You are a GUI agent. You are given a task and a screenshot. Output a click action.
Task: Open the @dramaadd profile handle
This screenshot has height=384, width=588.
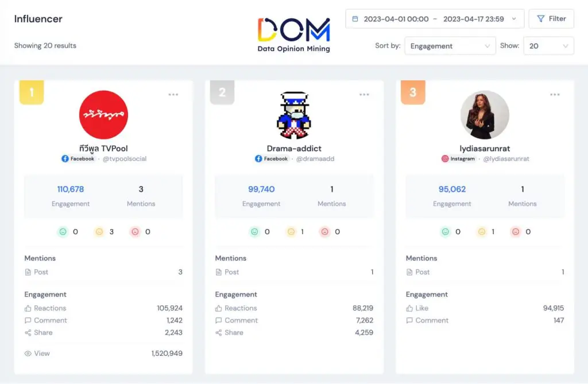click(x=315, y=158)
